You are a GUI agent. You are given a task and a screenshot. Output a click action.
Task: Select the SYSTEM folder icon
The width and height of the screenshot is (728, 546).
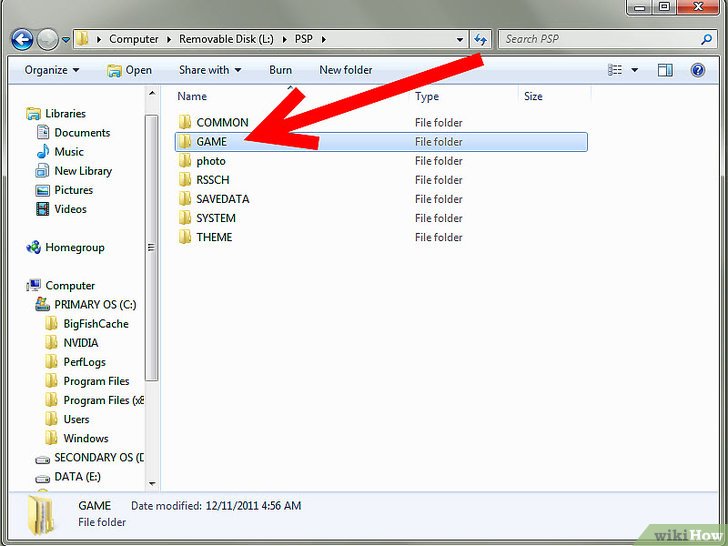coord(185,218)
